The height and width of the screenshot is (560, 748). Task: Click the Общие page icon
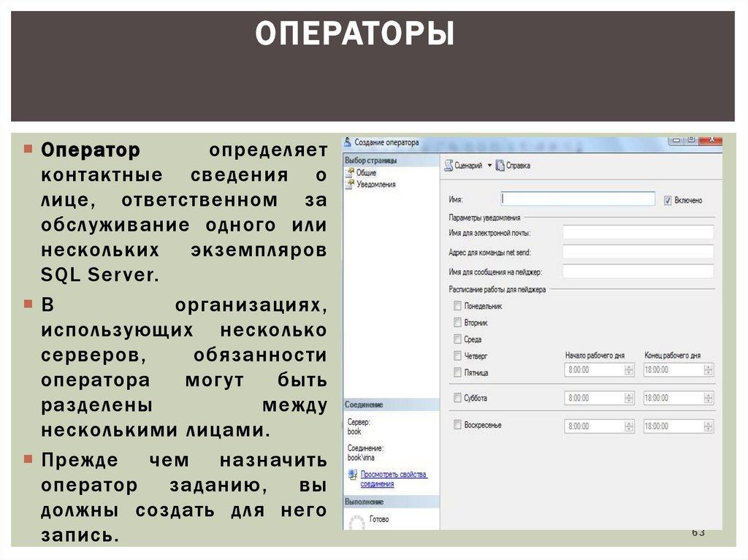point(351,173)
